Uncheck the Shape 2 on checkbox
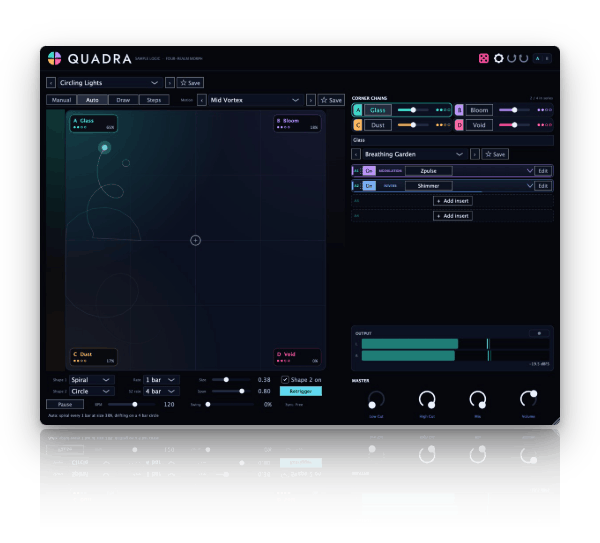This screenshot has width=600, height=543. (x=285, y=380)
